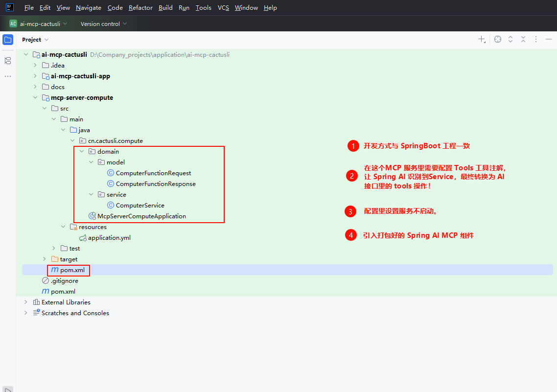Click Select Opened File crosshair icon
Screen dimensions: 557x392
[498, 40]
